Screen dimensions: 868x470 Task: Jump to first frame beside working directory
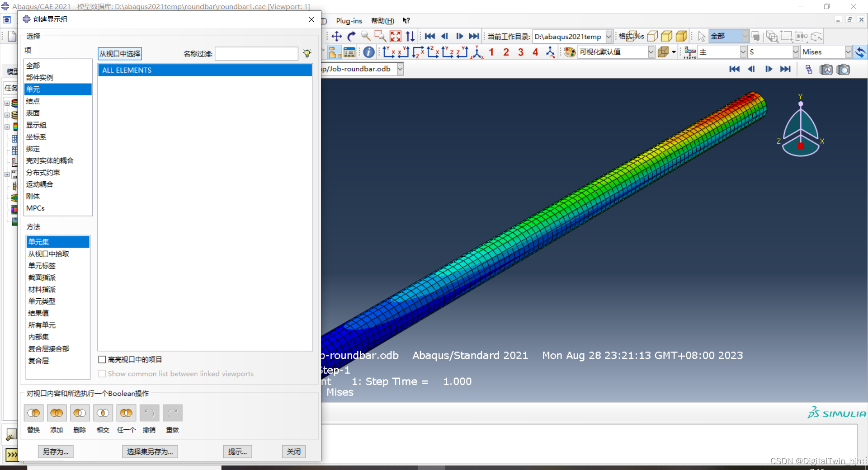[x=429, y=37]
